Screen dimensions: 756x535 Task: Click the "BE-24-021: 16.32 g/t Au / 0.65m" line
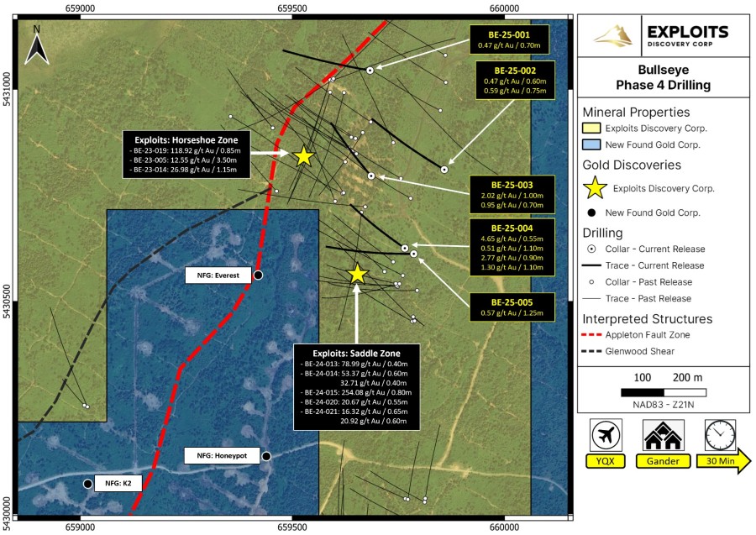click(x=354, y=412)
